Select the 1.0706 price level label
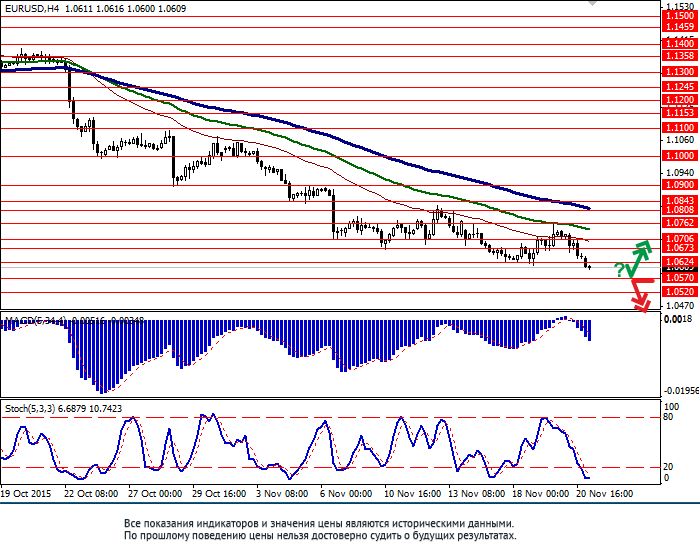The height and width of the screenshot is (552, 700). [x=680, y=238]
